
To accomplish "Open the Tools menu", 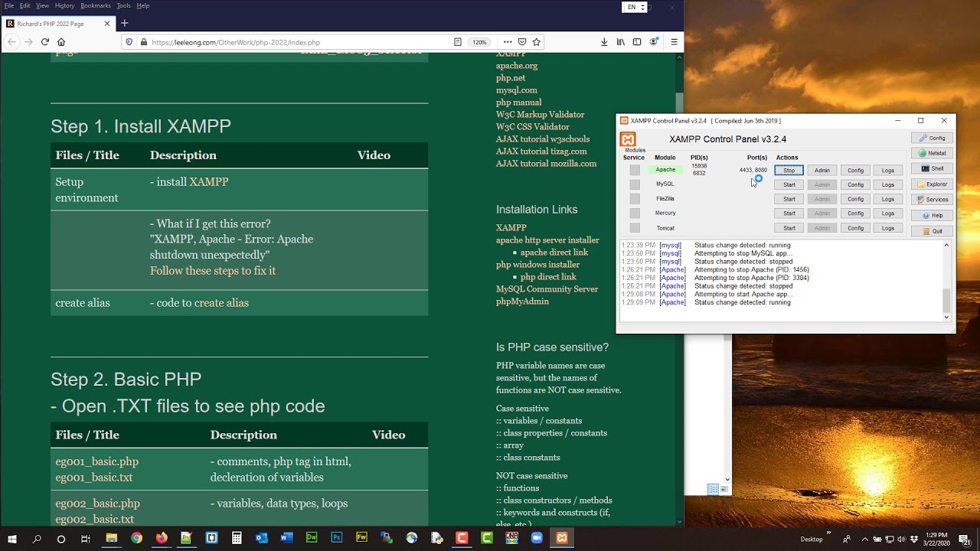I will tap(123, 5).
